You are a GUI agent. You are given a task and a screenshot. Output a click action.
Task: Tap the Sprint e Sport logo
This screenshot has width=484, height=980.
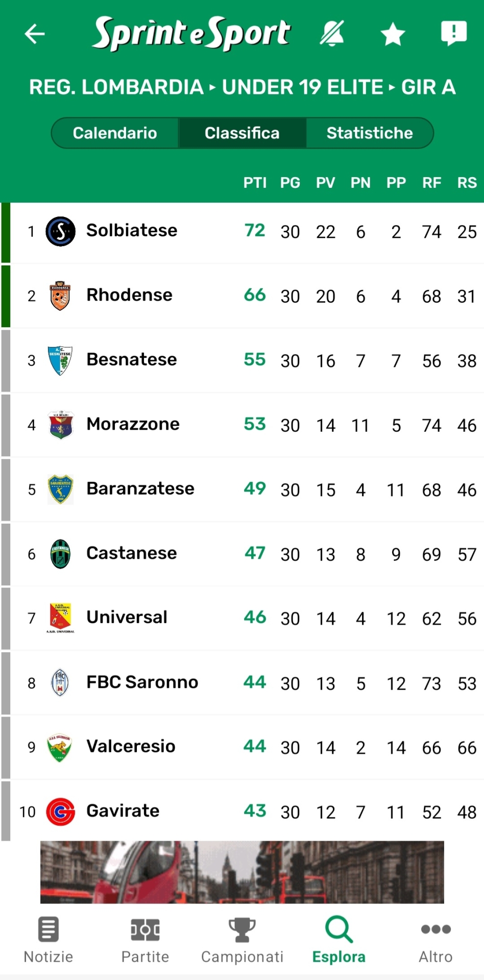click(191, 34)
